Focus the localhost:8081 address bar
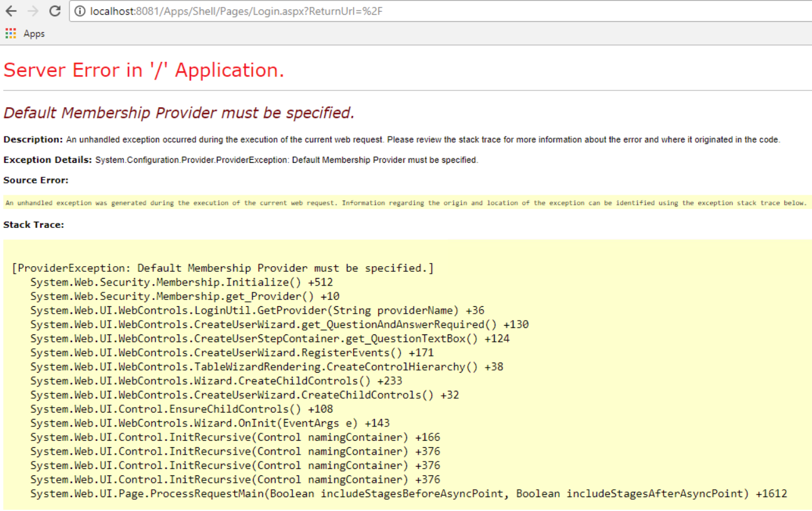This screenshot has height=511, width=812. pyautogui.click(x=440, y=11)
